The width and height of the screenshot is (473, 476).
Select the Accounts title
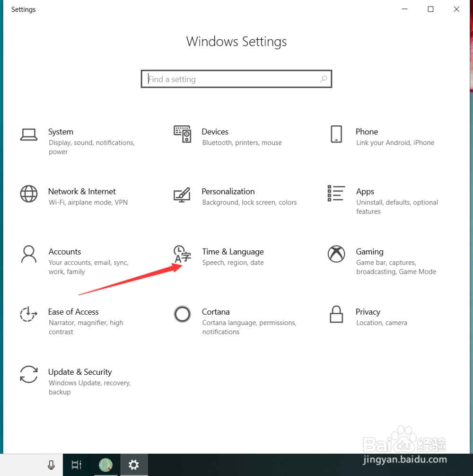click(65, 252)
